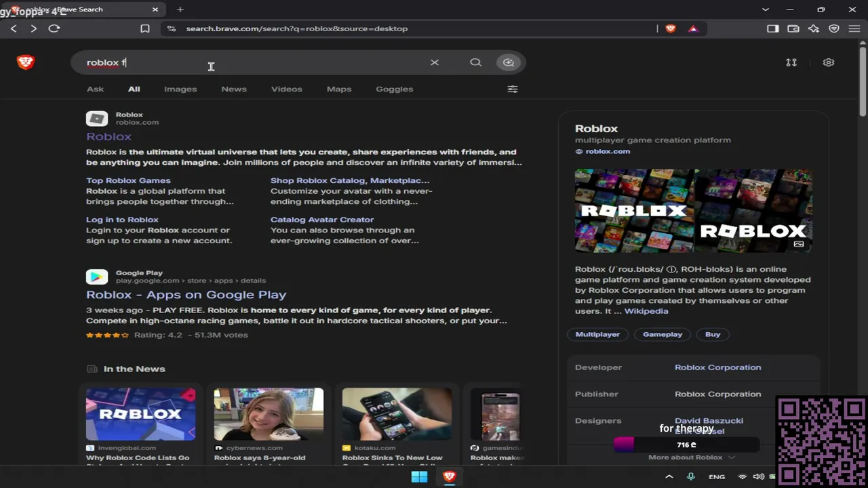Screen dimensions: 868x488
Task: Submit search with the magnifier icon
Action: click(x=475, y=62)
